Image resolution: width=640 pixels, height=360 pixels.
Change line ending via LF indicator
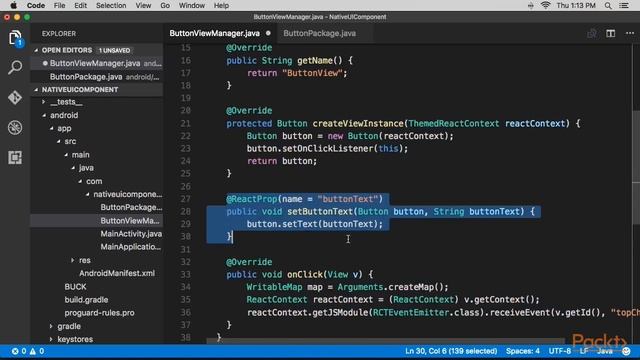[584, 351]
